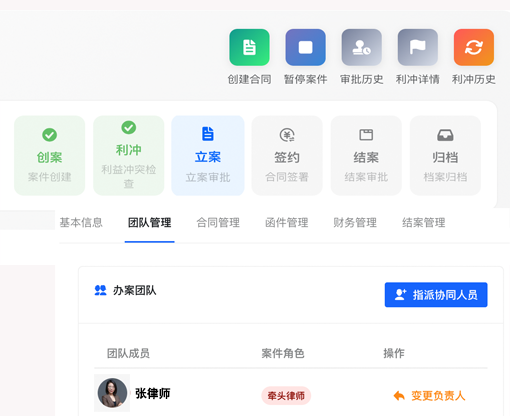Click the 利冲历史 label

click(x=474, y=79)
